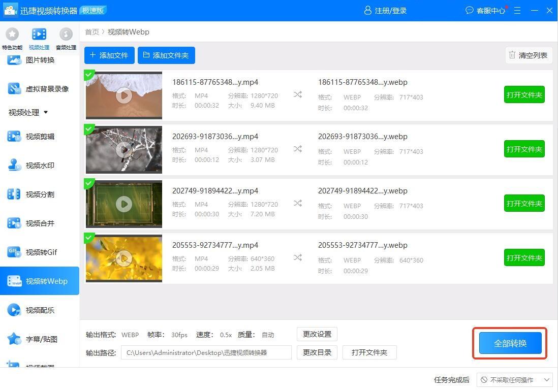
Task: Click 添加文件 to add files
Action: 109,55
